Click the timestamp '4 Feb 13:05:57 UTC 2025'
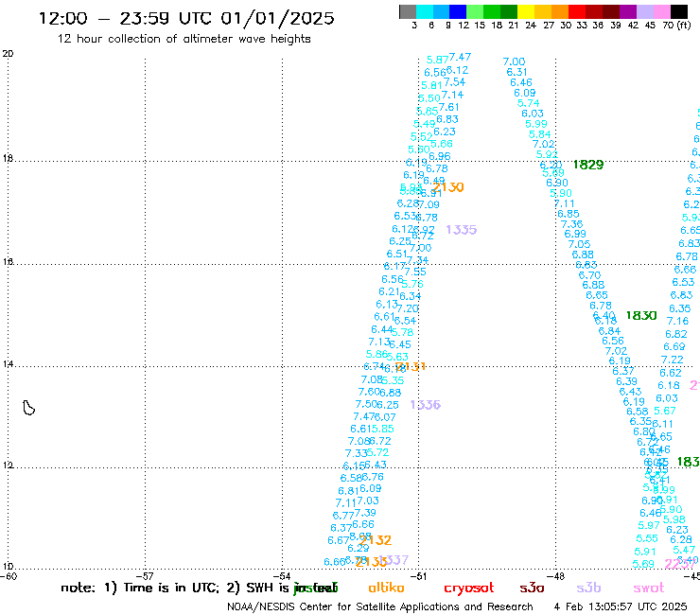700x615 pixels. (x=621, y=606)
